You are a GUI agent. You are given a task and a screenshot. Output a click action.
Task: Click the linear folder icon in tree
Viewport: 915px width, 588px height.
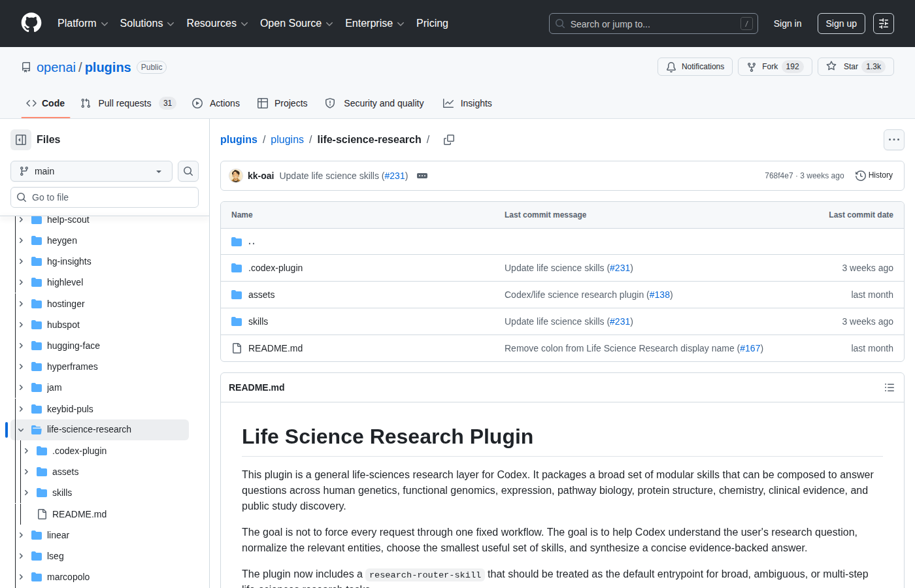[37, 535]
